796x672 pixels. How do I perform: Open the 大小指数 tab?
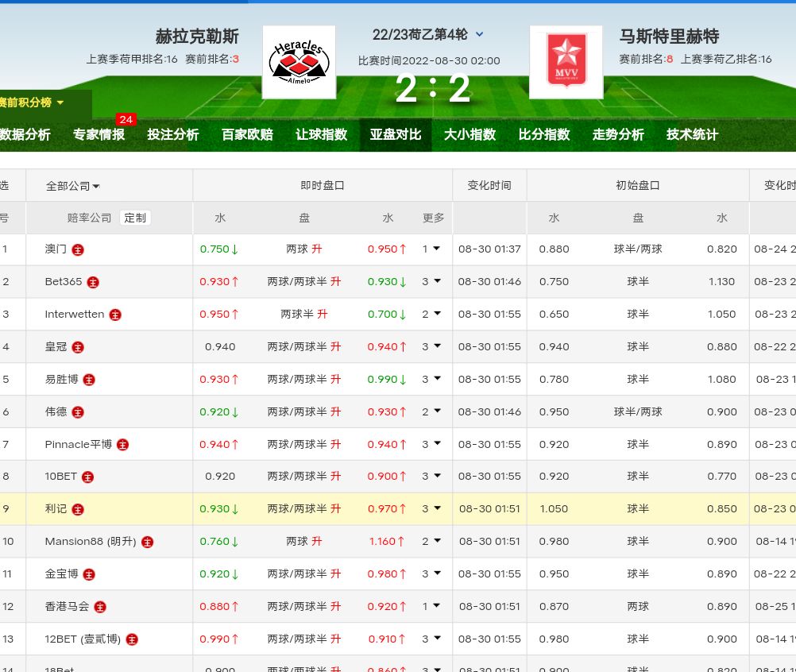469,135
